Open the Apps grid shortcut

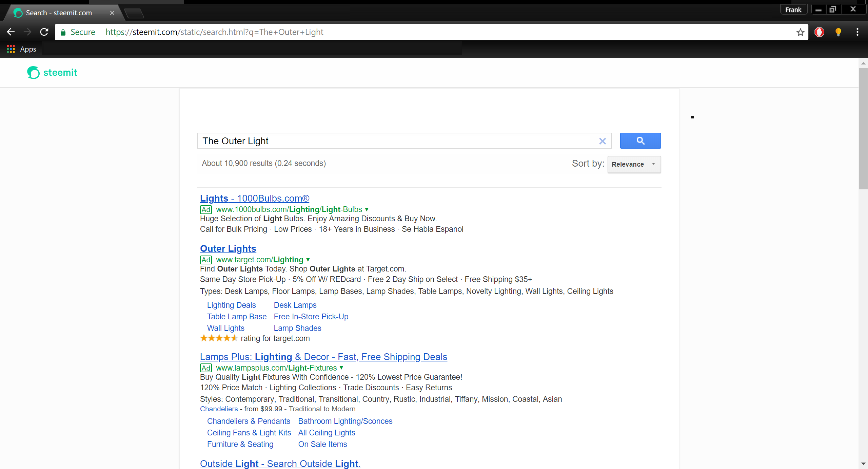pyautogui.click(x=21, y=49)
